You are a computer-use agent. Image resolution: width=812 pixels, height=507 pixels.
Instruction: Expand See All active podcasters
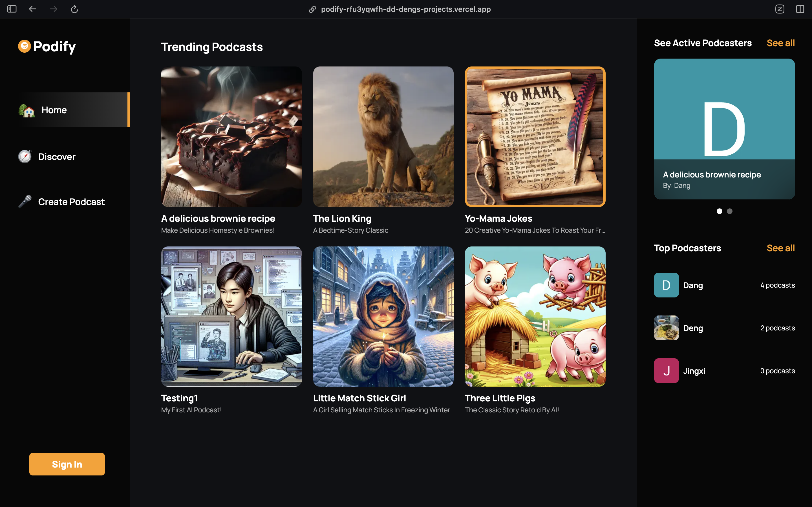click(780, 43)
